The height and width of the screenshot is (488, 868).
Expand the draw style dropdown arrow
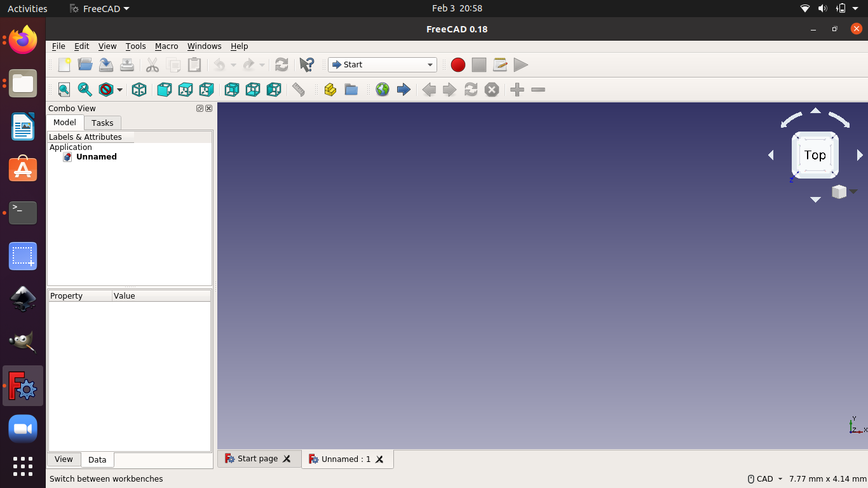pyautogui.click(x=119, y=90)
